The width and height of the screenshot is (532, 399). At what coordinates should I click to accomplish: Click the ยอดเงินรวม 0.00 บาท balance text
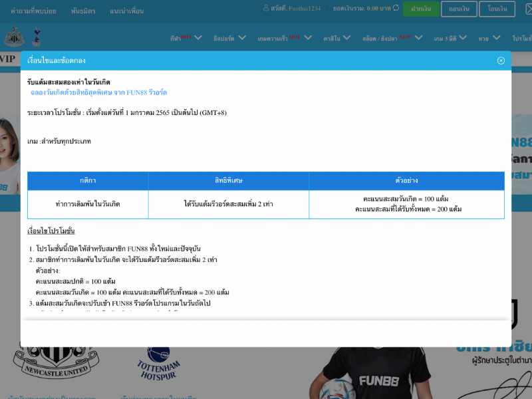[362, 9]
